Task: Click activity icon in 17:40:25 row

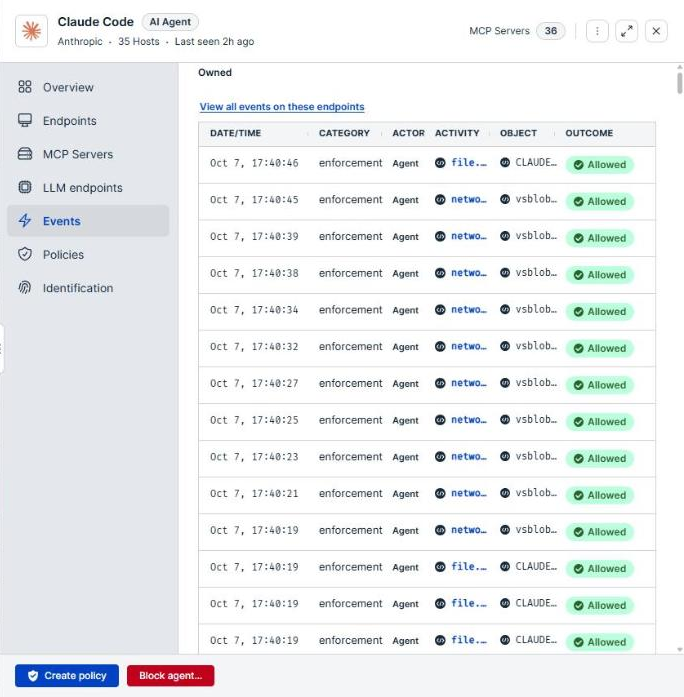Action: point(440,420)
